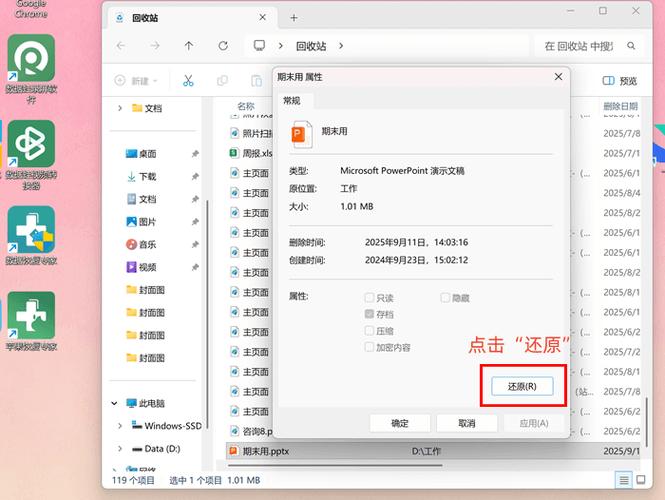Toggle the 隐藏 checkbox
Screen dimensions: 665x500
click(x=445, y=298)
